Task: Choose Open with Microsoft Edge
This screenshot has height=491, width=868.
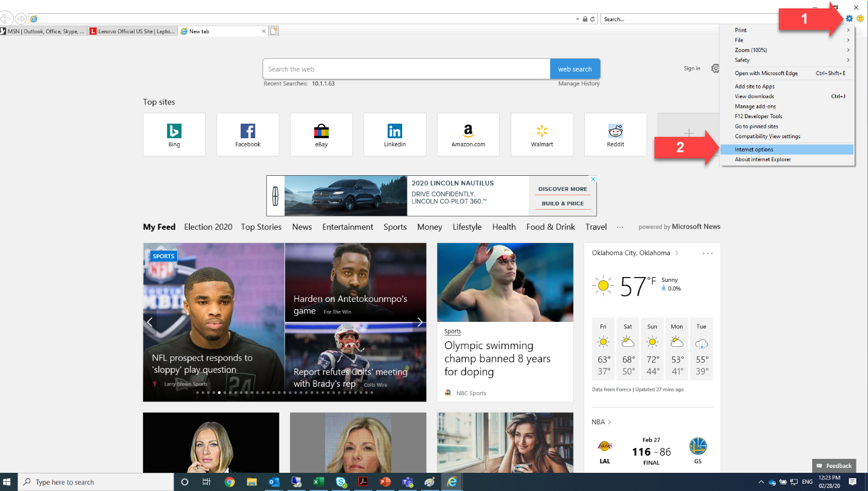Action: [787, 73]
